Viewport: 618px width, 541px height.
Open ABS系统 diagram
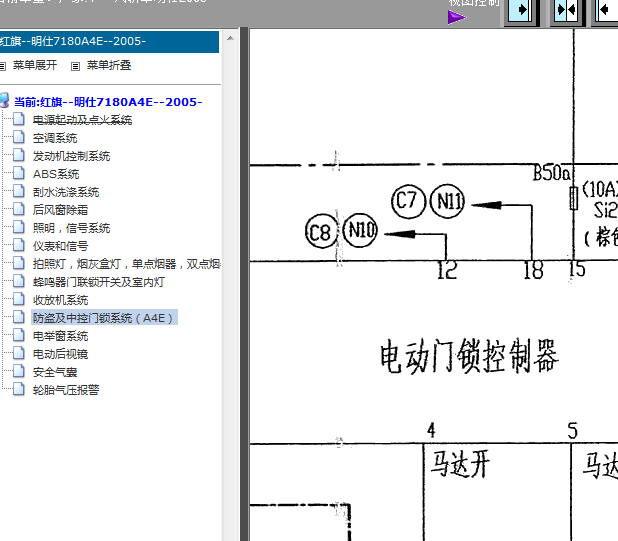pyautogui.click(x=56, y=174)
